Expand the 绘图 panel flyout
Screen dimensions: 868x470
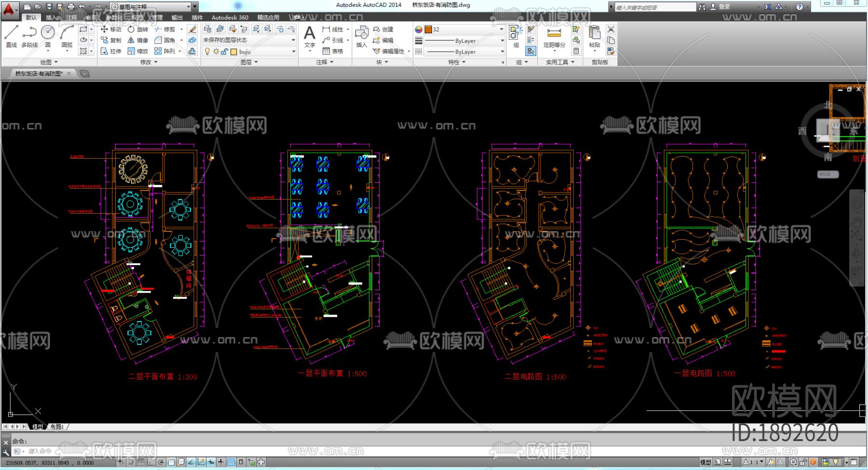pos(49,62)
